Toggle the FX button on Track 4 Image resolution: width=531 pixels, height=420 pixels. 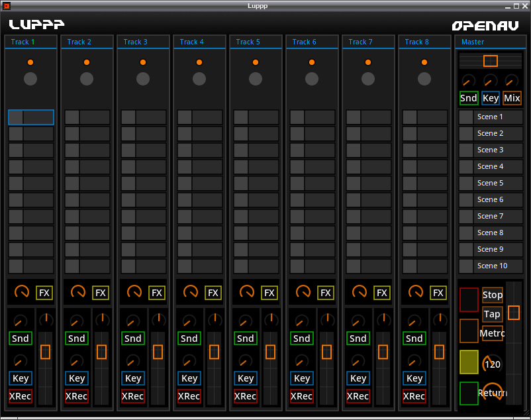213,293
